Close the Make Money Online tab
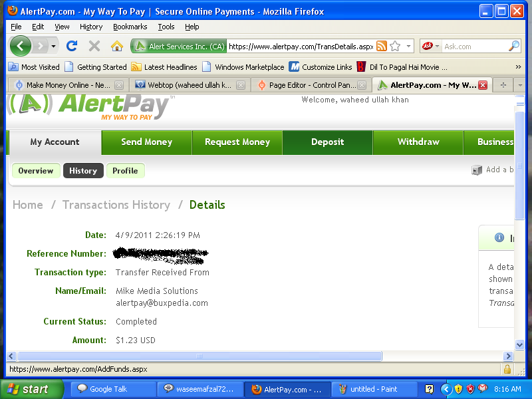This screenshot has height=399, width=532. pos(119,85)
